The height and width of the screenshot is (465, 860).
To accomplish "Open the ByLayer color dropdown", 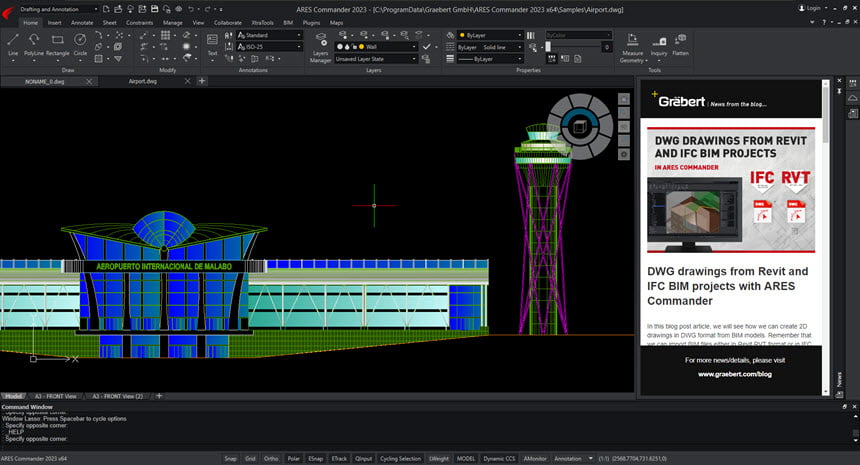I will tap(490, 35).
